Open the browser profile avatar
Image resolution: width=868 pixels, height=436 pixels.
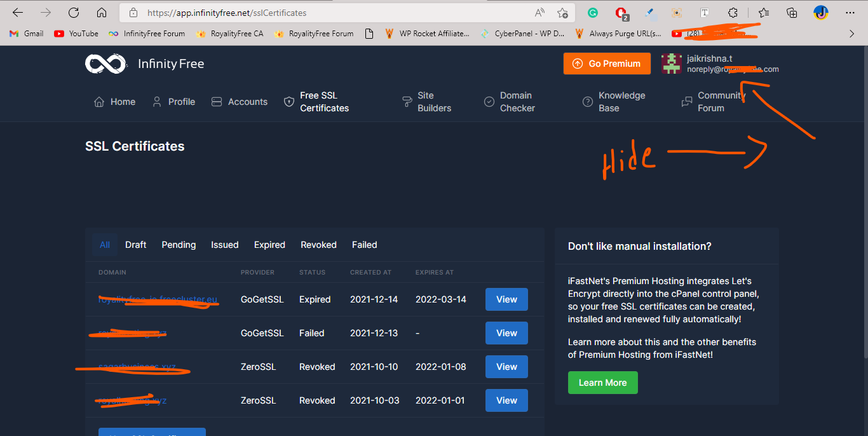[821, 13]
